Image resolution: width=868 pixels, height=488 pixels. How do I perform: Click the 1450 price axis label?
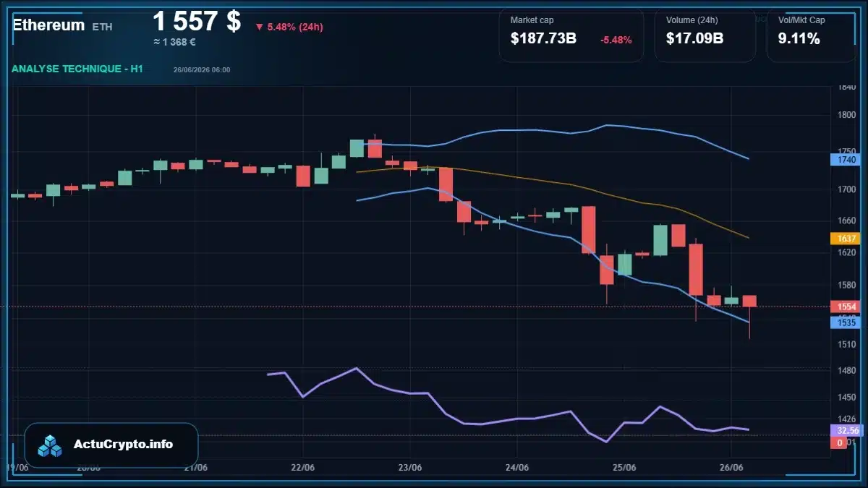tap(846, 398)
